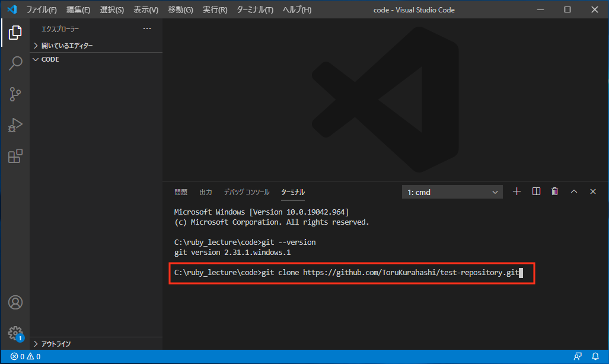Image resolution: width=609 pixels, height=364 pixels.
Task: Kill the terminal with trash icon
Action: [x=554, y=191]
